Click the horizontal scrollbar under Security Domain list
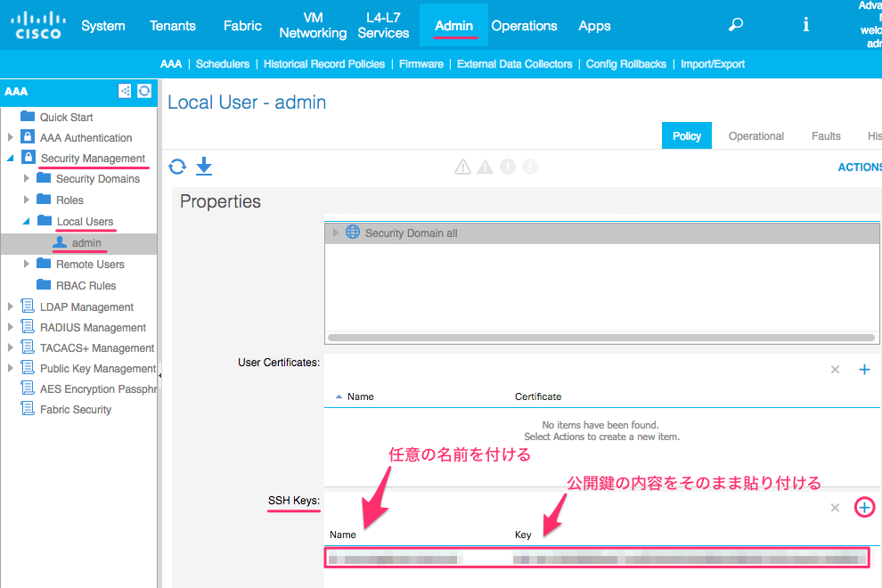The height and width of the screenshot is (588, 882). coord(601,338)
